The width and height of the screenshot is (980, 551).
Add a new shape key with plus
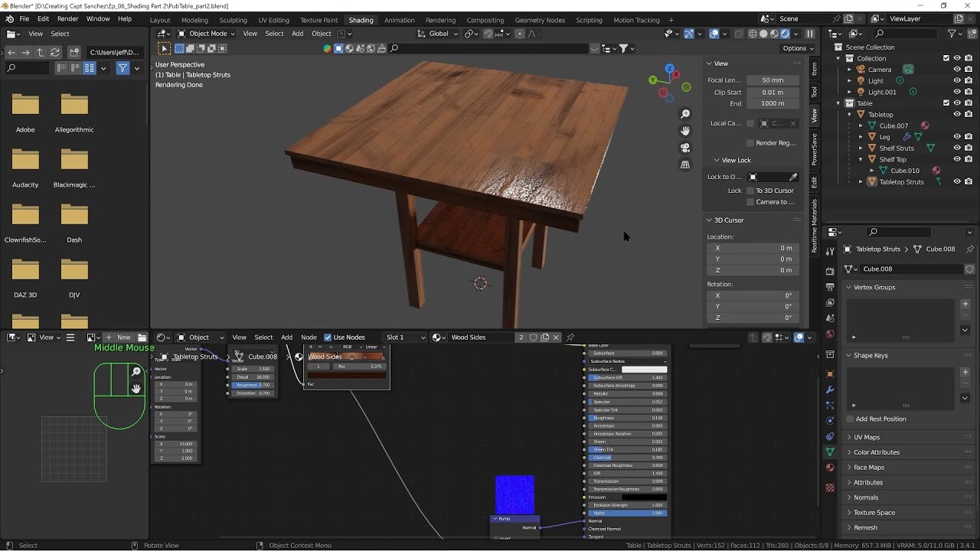click(x=965, y=372)
